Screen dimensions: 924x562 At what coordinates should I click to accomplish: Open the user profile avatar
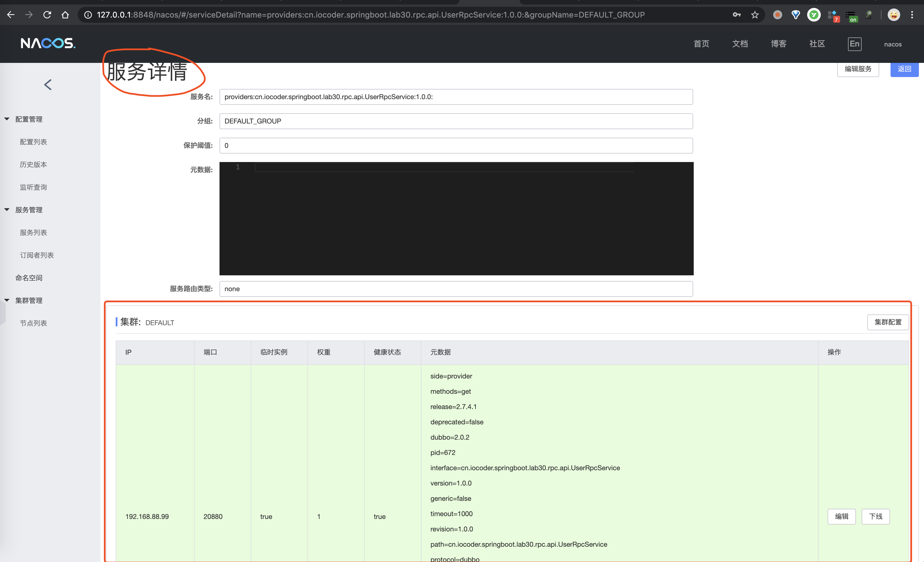[x=894, y=15]
